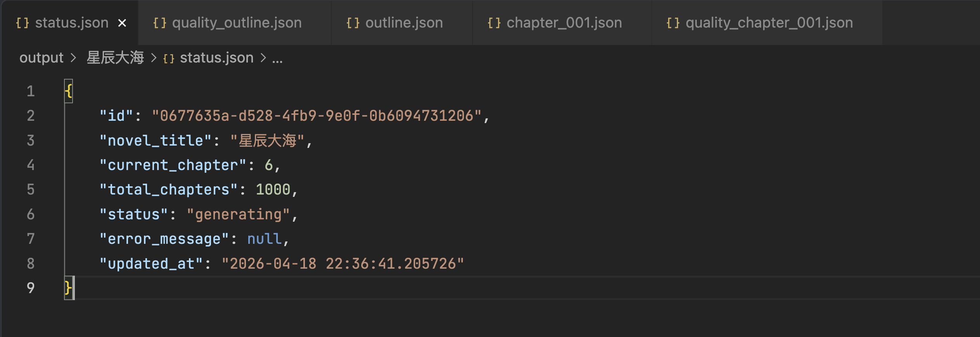This screenshot has width=980, height=337.
Task: Place cursor on the "generating" status value
Action: click(x=238, y=214)
